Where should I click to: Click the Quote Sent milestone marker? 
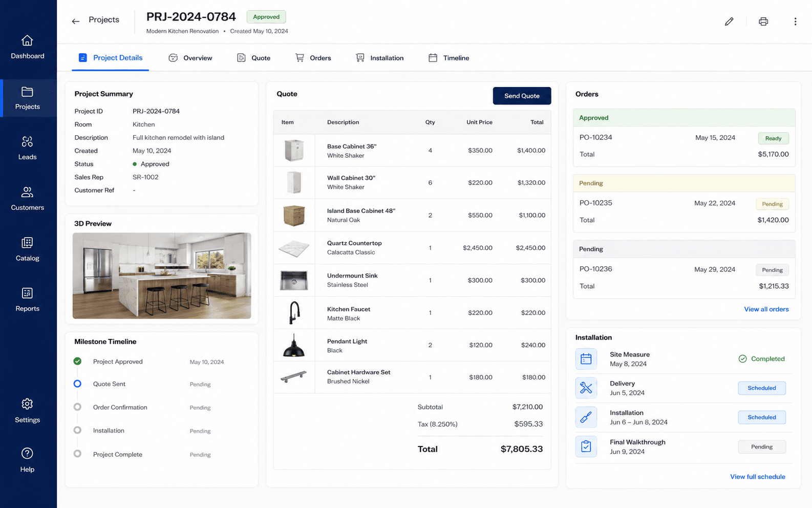click(77, 384)
